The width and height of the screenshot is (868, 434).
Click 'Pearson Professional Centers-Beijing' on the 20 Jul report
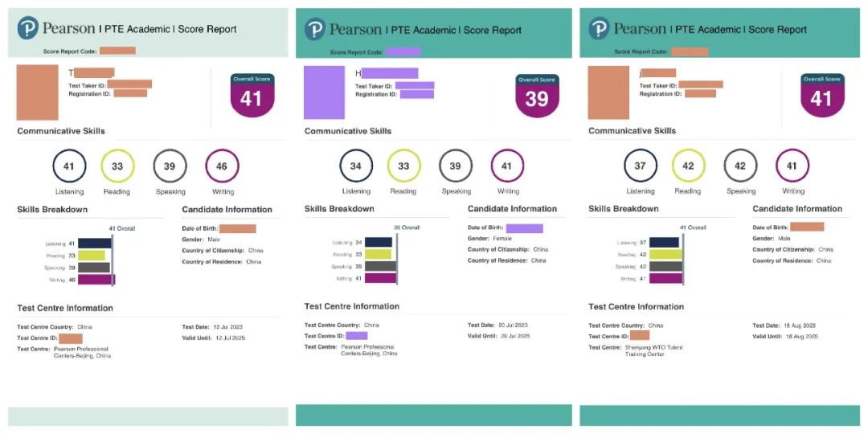pos(369,350)
